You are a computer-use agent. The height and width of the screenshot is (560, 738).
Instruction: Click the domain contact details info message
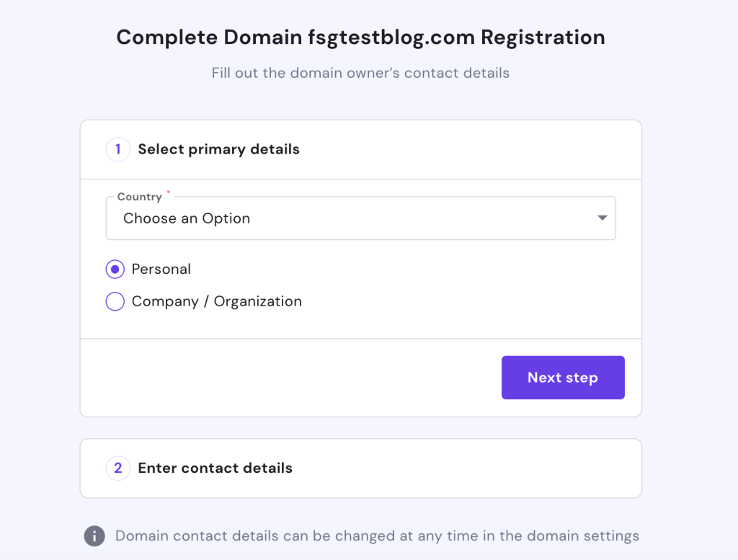(377, 536)
